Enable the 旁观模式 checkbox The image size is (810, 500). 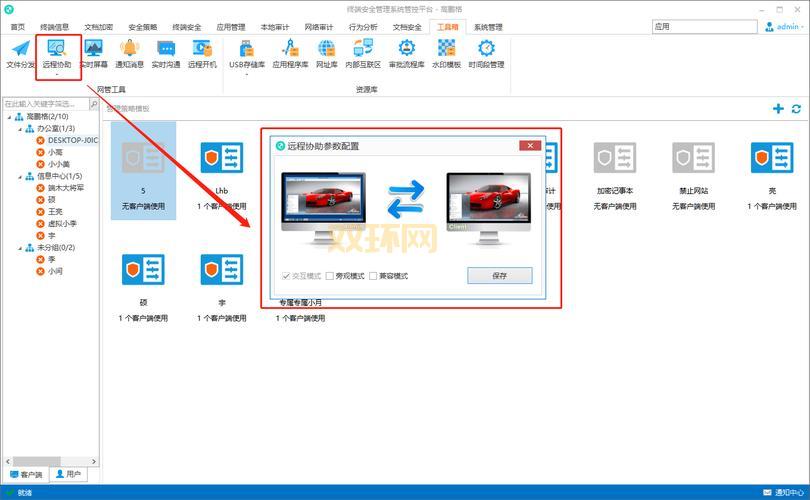click(330, 276)
